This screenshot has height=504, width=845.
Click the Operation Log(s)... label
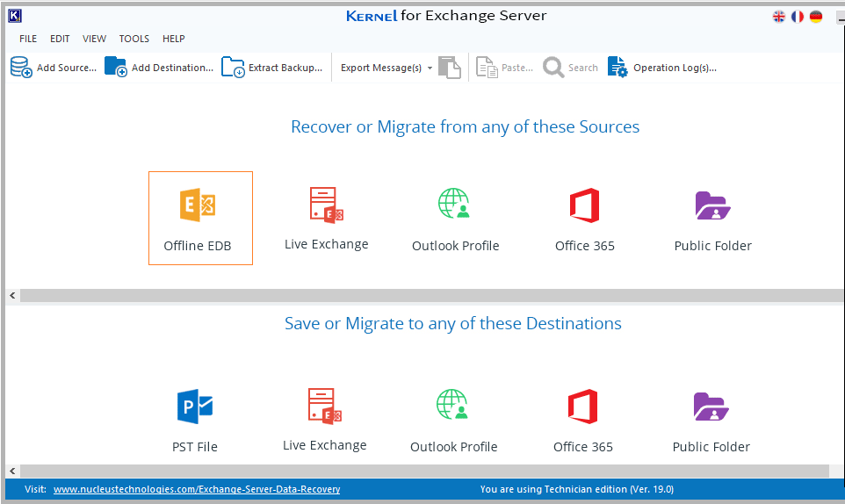(675, 68)
